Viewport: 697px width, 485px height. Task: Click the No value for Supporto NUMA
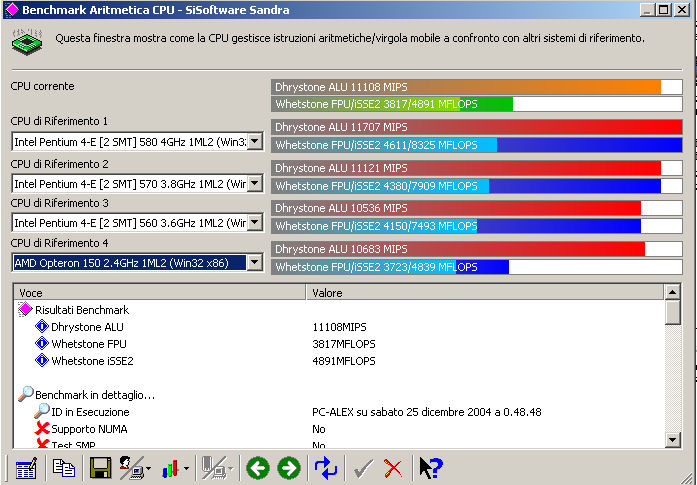(319, 429)
